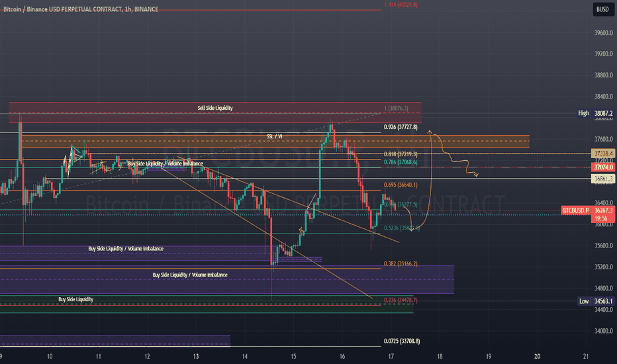Click the 0.382 (35166.2) Fibonacci label
This screenshot has width=617, height=364.
[401, 263]
